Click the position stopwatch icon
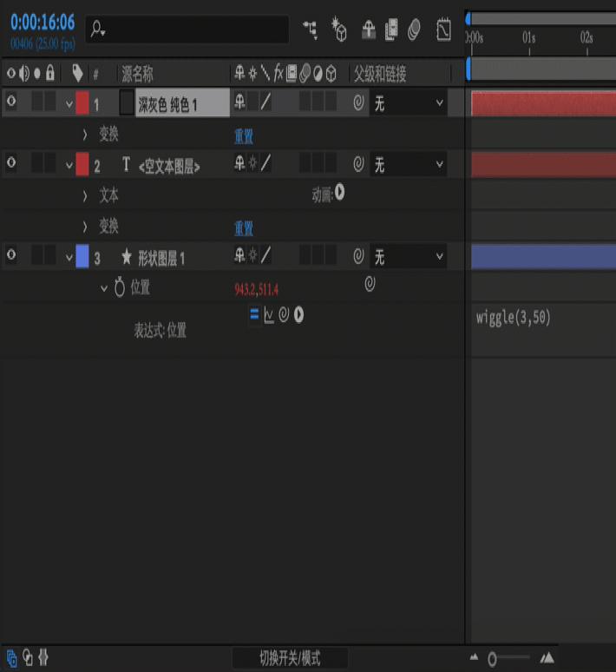This screenshot has width=616, height=672. tap(120, 287)
